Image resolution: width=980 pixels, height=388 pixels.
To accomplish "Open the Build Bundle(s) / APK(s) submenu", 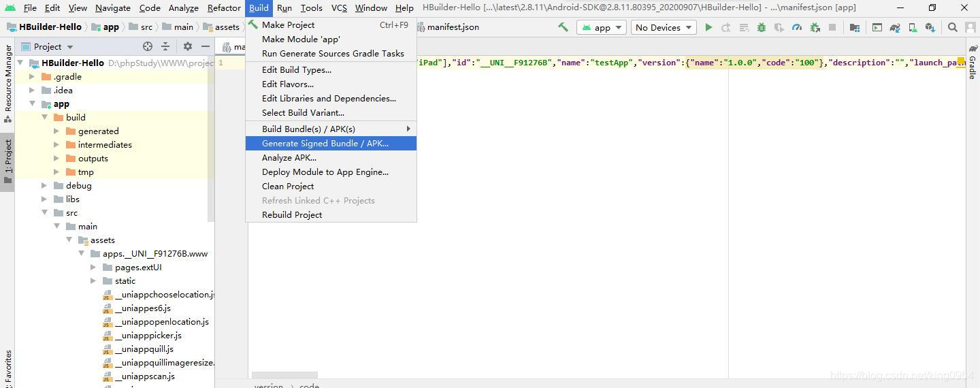I will 331,129.
